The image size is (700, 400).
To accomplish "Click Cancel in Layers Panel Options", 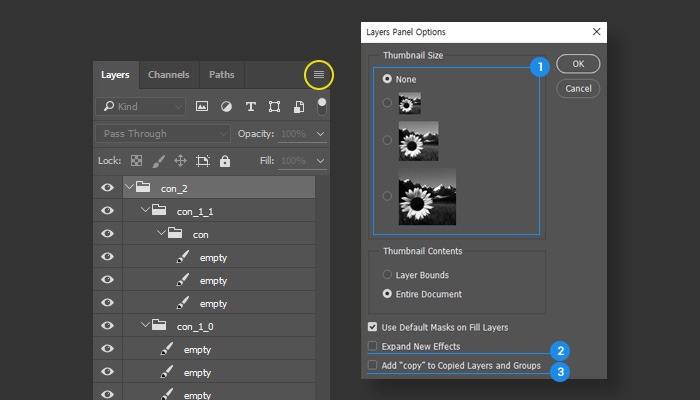I will (578, 88).
